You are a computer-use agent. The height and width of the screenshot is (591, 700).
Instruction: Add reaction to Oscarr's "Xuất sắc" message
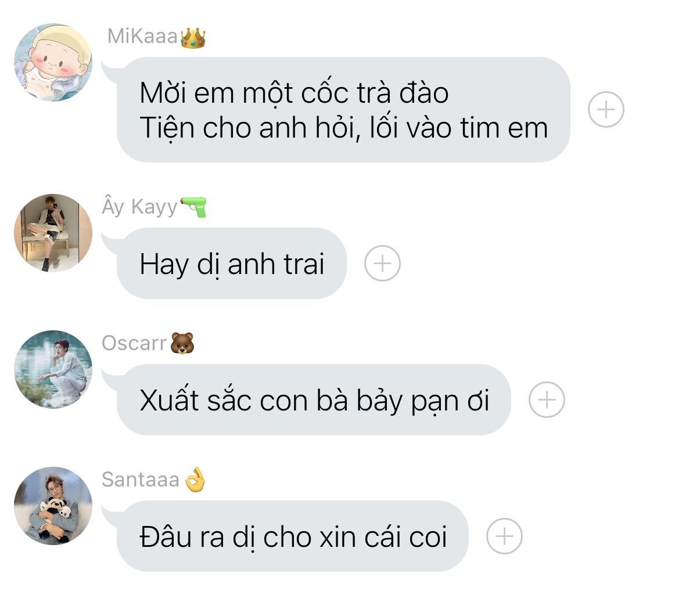tap(547, 400)
